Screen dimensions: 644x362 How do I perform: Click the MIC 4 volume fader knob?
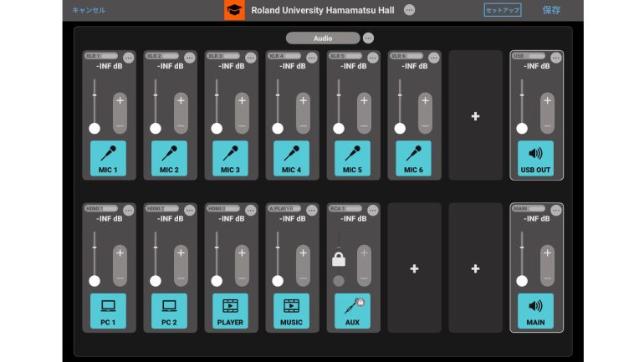point(278,129)
